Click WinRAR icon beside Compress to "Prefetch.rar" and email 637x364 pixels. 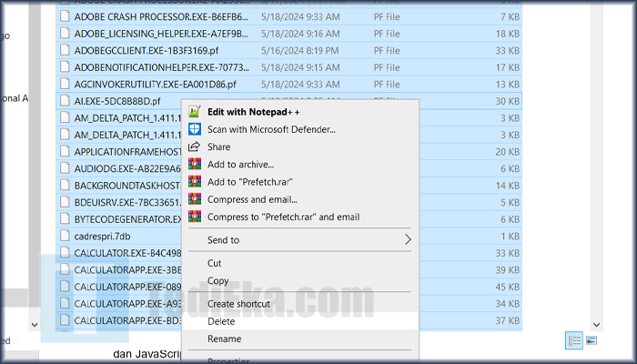pyautogui.click(x=195, y=217)
